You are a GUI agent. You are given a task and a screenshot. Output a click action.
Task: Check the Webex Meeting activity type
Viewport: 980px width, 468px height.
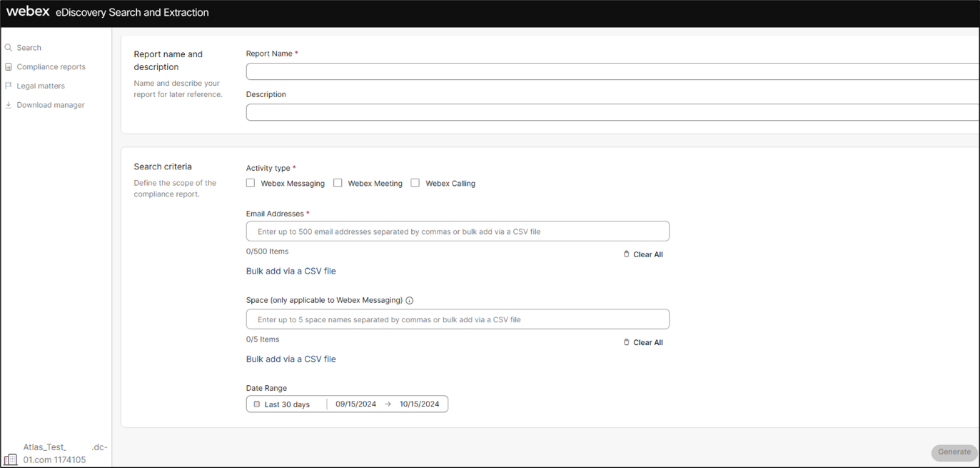click(x=338, y=183)
